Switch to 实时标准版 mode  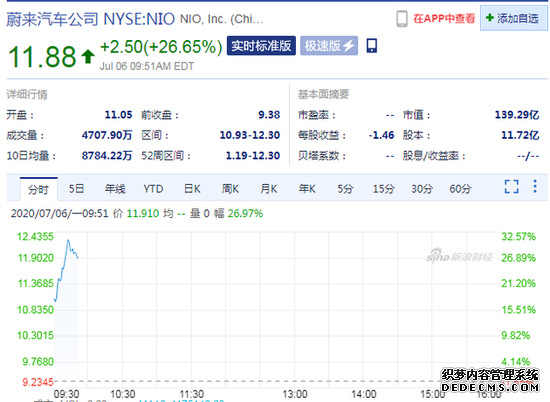[261, 46]
